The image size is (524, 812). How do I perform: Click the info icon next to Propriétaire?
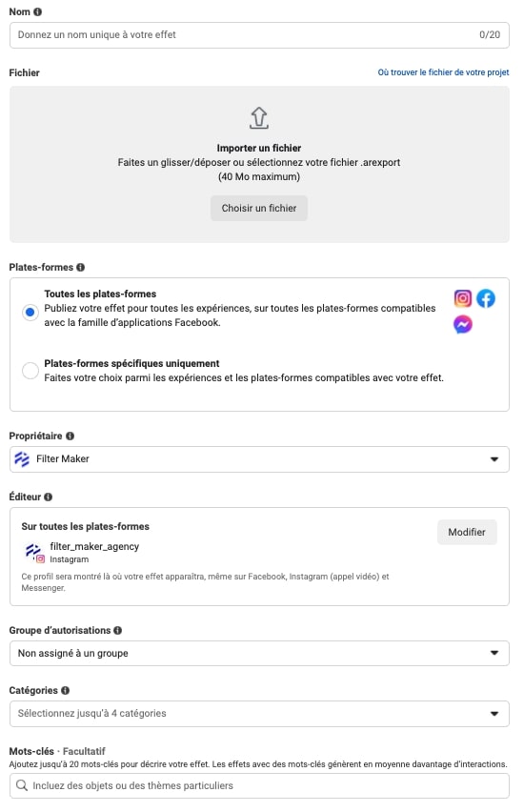[70, 436]
